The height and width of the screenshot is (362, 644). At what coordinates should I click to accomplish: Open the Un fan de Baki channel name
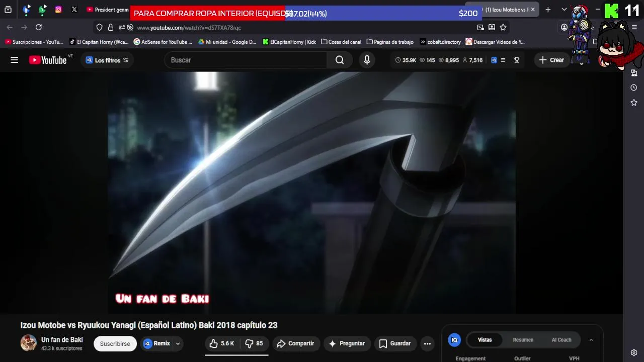click(x=62, y=340)
